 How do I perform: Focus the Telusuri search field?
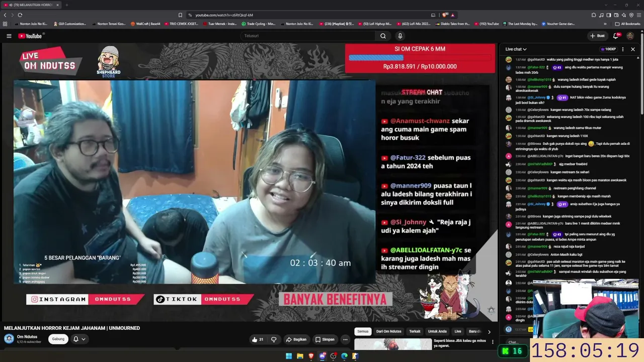307,36
